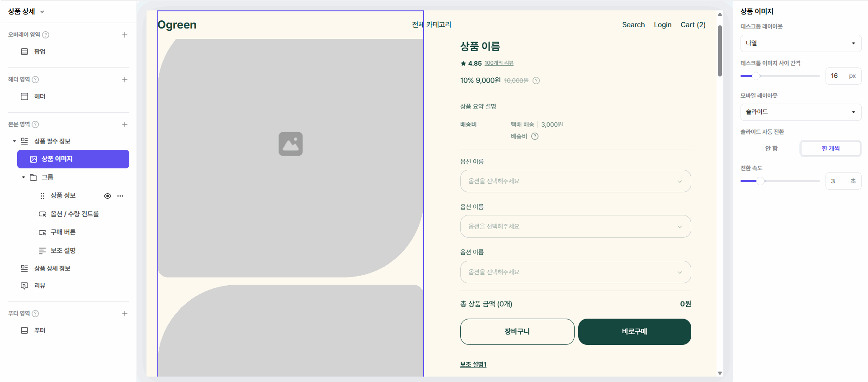Click the 구매 버튼 element icon
This screenshot has width=868, height=382.
42,233
